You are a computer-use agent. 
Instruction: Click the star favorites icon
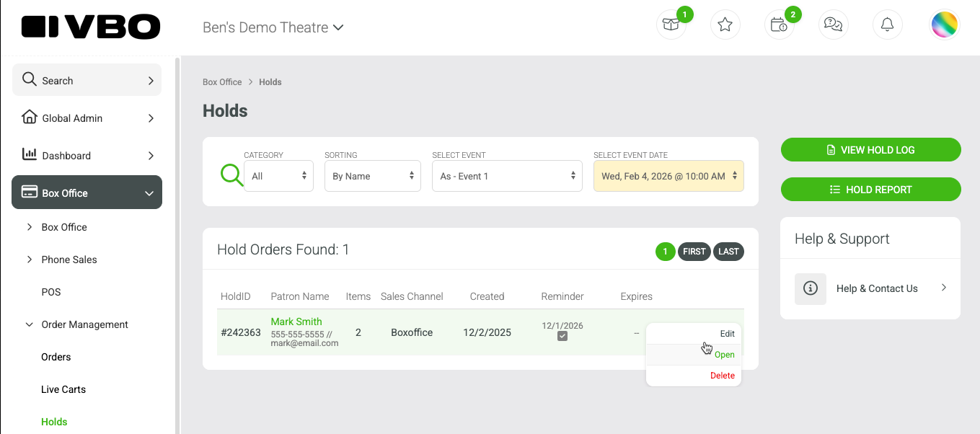[725, 25]
